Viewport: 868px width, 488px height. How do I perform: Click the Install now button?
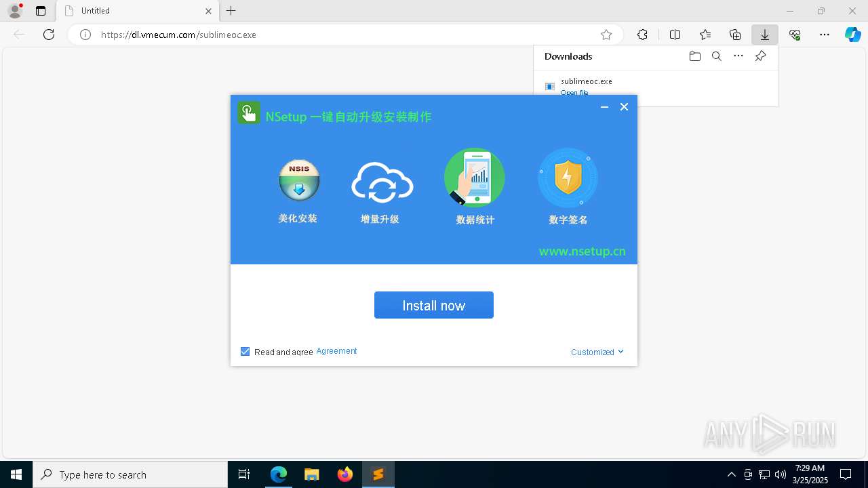pyautogui.click(x=434, y=305)
